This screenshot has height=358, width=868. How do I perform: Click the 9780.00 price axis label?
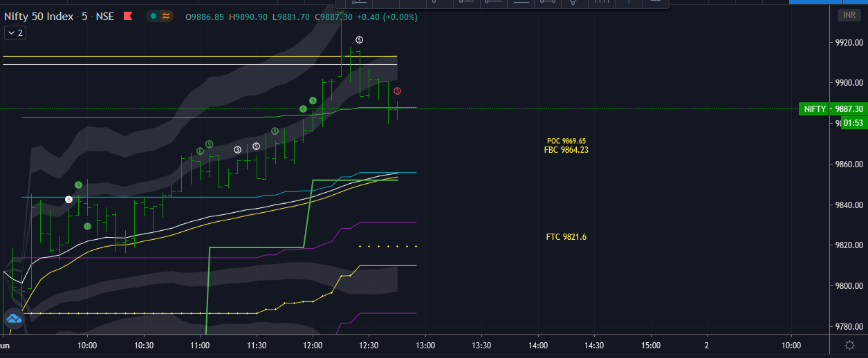[x=849, y=326]
